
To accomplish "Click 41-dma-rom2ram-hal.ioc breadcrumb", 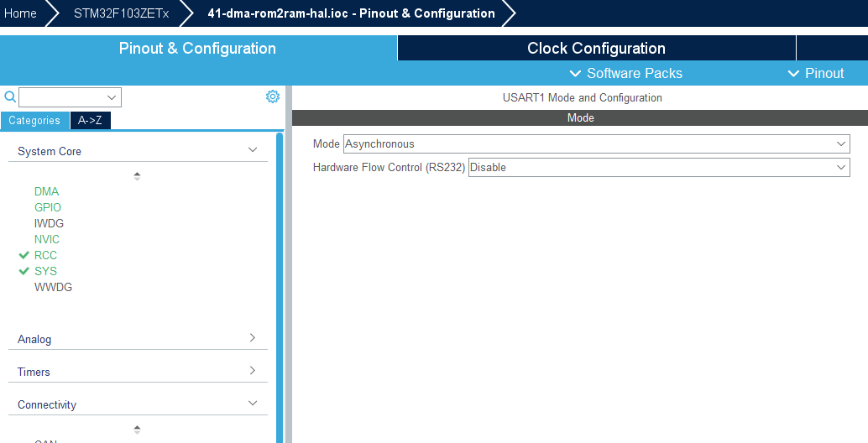I will [351, 13].
